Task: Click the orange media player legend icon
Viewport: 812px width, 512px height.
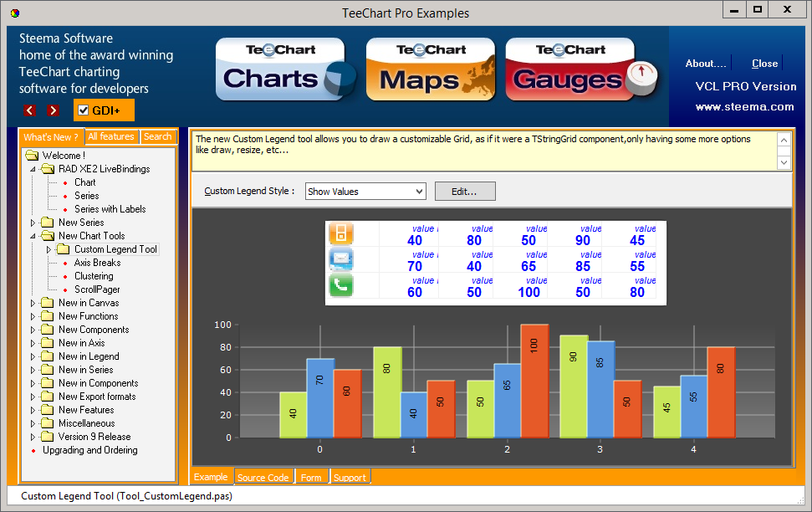Action: [x=340, y=233]
